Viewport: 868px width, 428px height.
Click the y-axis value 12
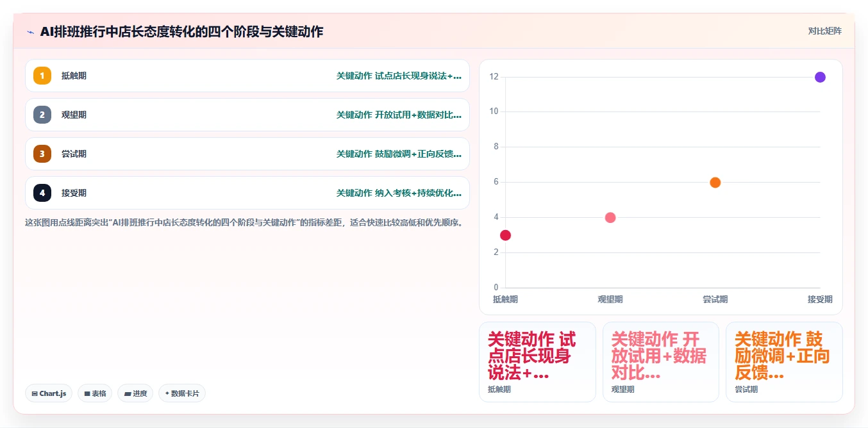pos(494,77)
